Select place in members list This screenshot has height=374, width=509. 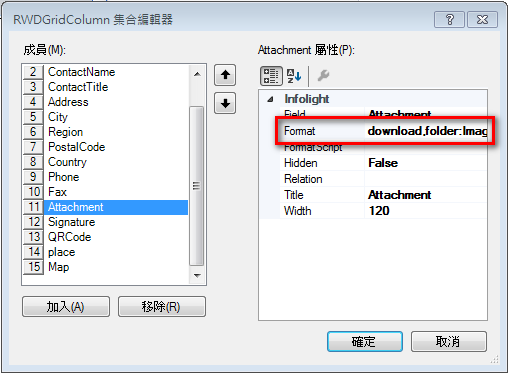[x=105, y=252]
